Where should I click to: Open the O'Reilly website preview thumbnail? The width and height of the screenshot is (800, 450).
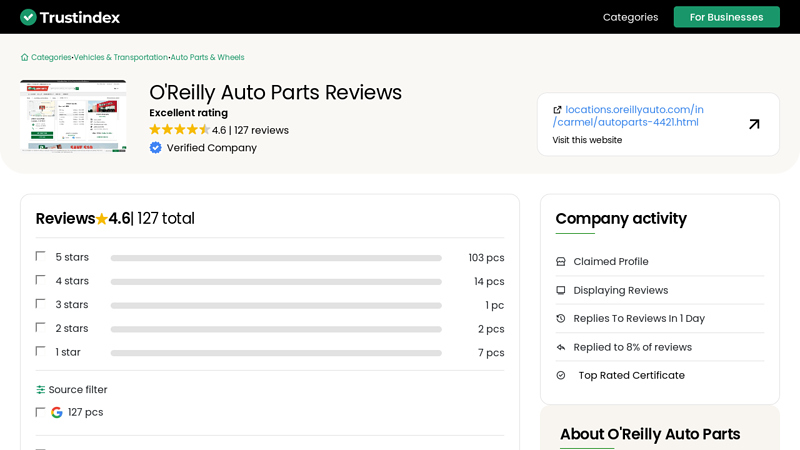coord(73,116)
